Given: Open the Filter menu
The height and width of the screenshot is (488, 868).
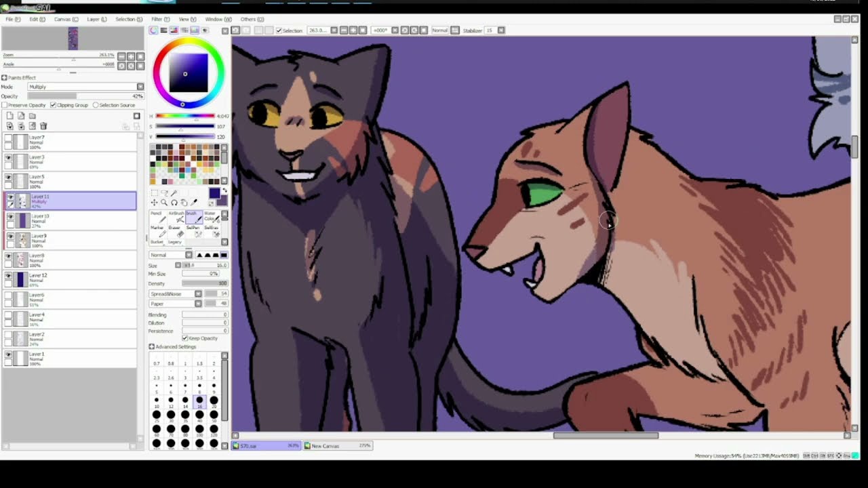Looking at the screenshot, I should click(x=161, y=19).
